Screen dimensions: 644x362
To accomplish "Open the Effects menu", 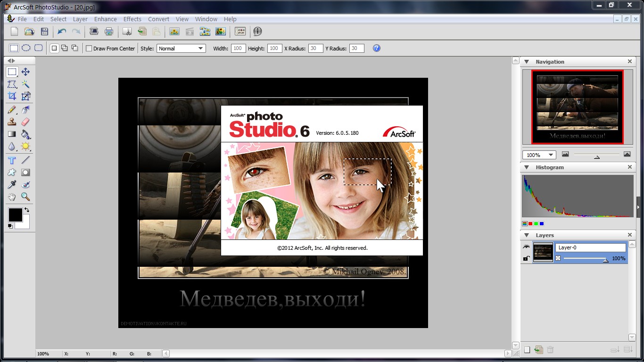I will click(x=132, y=19).
